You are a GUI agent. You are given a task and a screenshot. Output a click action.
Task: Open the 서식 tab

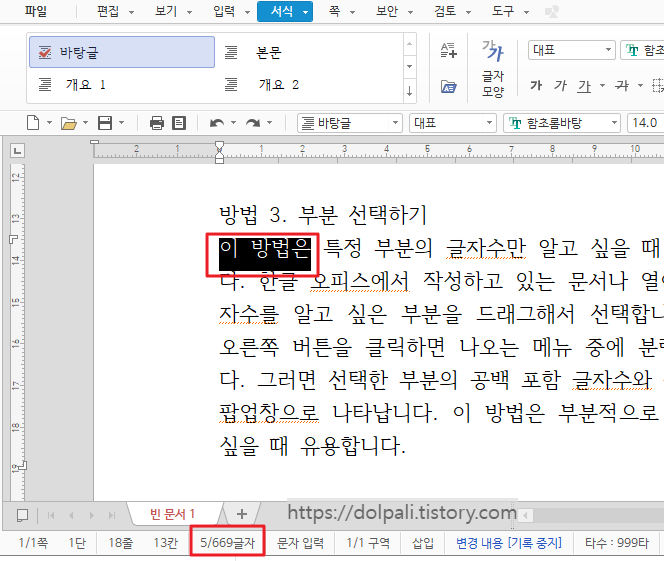(x=285, y=11)
